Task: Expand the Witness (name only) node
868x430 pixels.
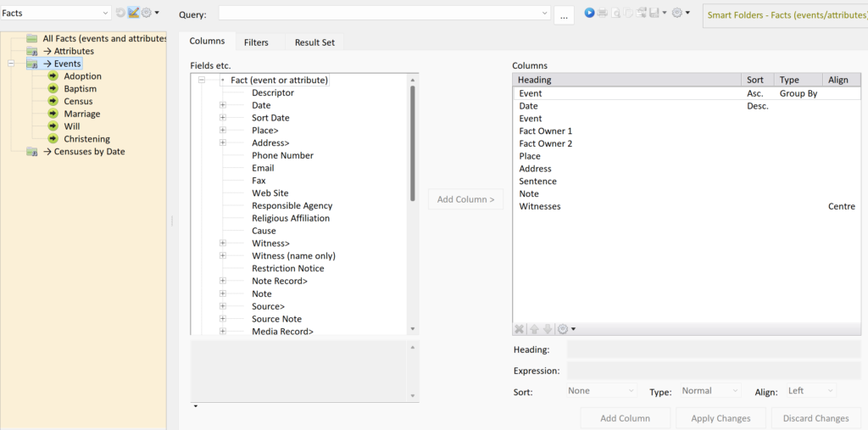Action: pyautogui.click(x=223, y=255)
